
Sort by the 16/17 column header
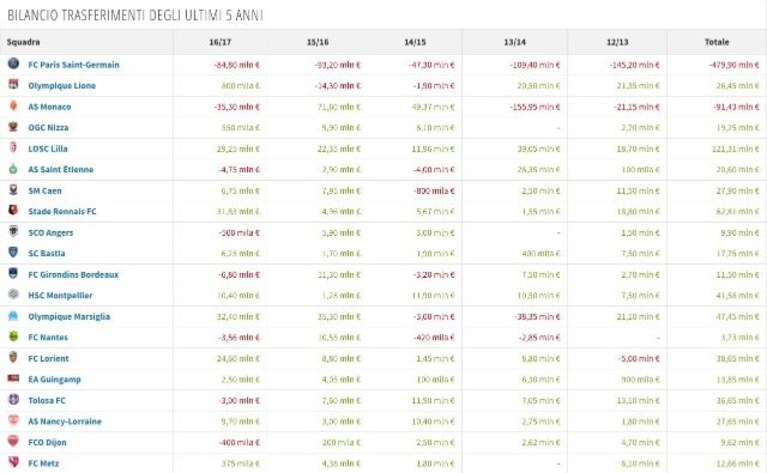point(220,42)
